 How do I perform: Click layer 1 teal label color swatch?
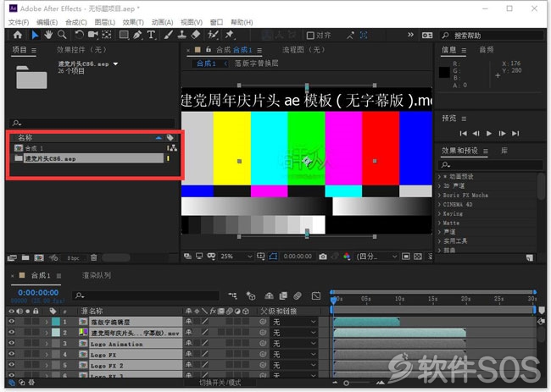coord(56,322)
